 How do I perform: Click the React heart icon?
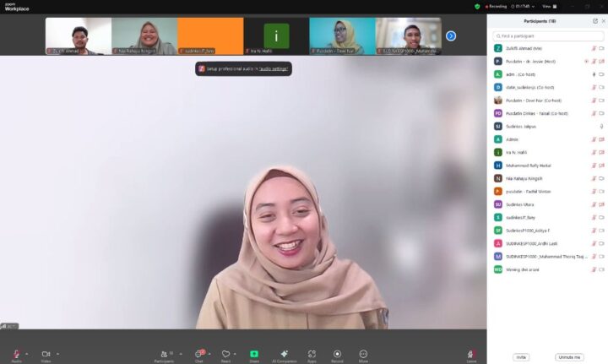click(x=225, y=354)
